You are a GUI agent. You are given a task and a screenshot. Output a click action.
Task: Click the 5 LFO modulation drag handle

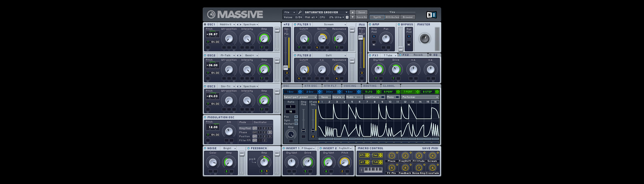[x=378, y=92]
